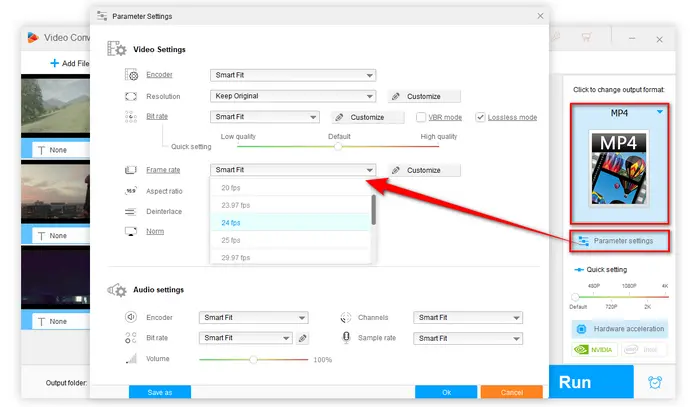Click the Parameter settings button
The width and height of the screenshot is (700, 407).
click(620, 241)
